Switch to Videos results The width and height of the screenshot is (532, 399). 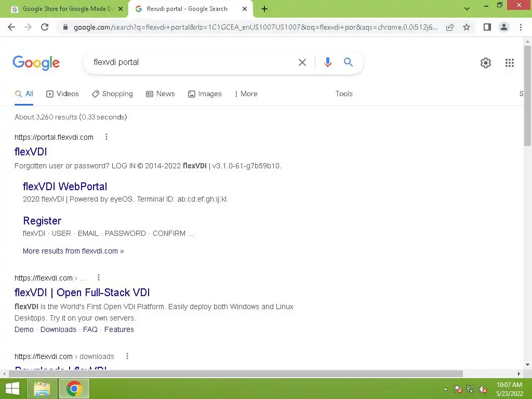[x=62, y=94]
